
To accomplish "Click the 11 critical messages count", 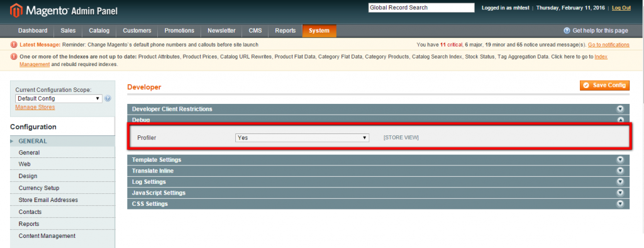I will pos(451,45).
